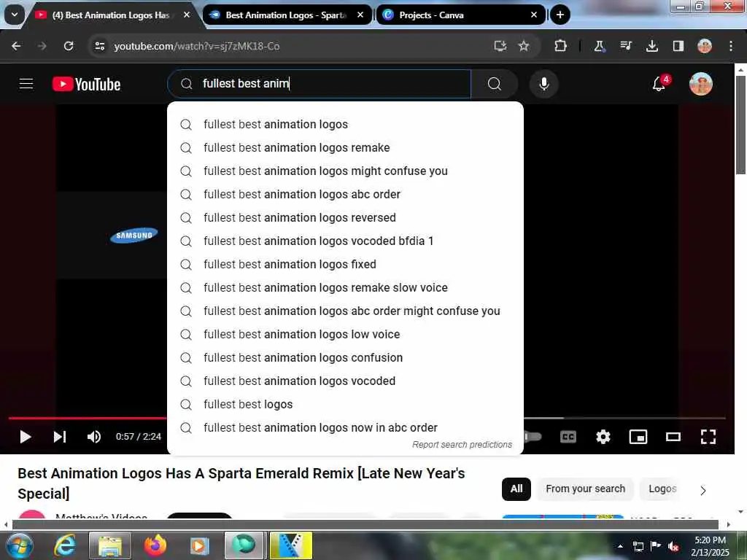Open the YouTube hamburger guide menu
747x560 pixels.
tap(26, 84)
